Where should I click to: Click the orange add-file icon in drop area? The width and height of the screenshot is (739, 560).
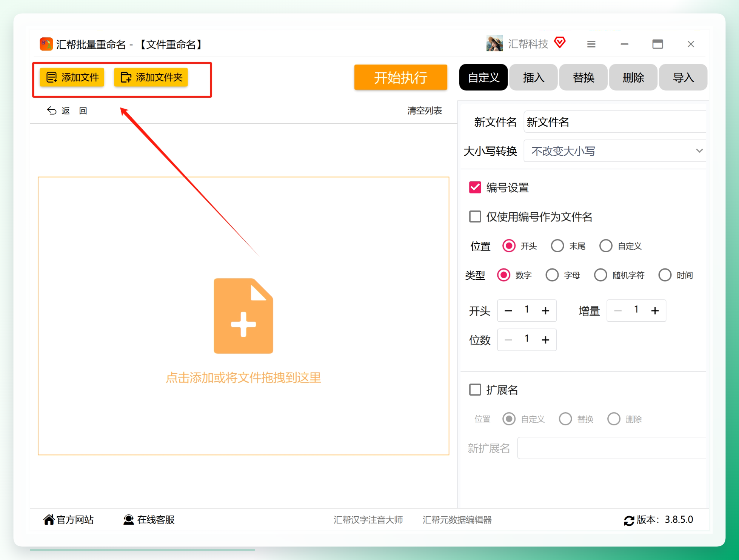[x=243, y=316]
